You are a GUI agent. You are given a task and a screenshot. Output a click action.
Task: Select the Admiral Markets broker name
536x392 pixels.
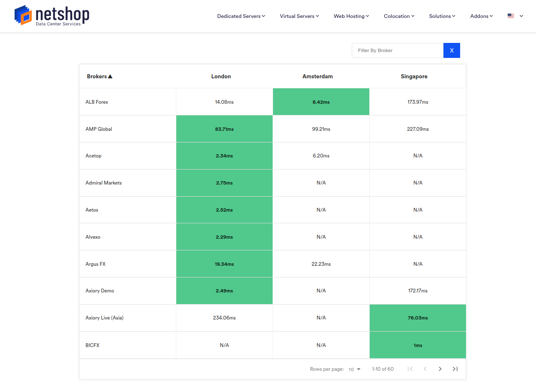[103, 183]
